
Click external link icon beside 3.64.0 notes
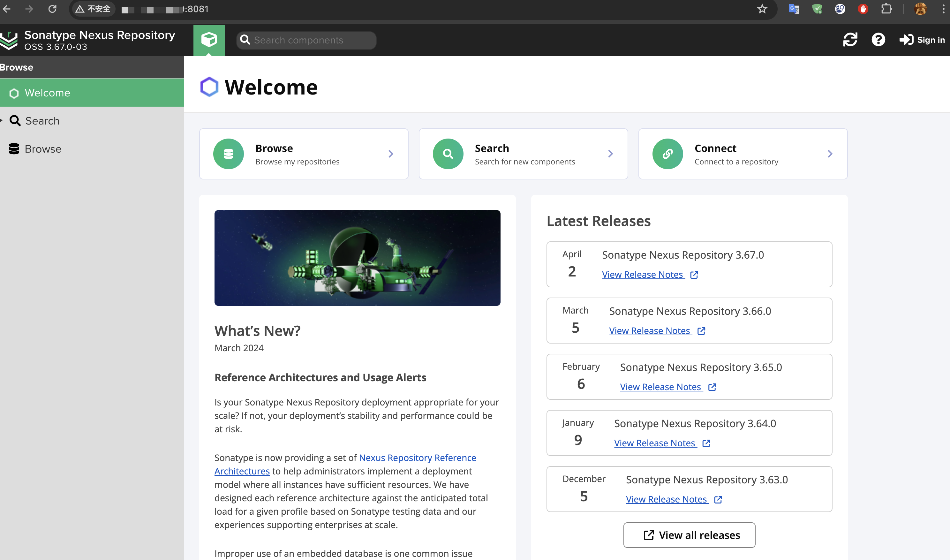[x=706, y=443]
